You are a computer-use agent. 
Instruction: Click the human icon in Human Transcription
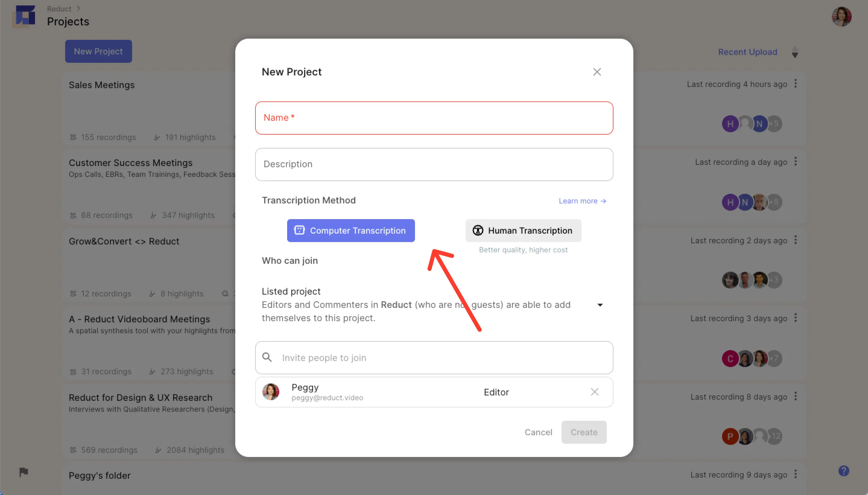point(478,230)
